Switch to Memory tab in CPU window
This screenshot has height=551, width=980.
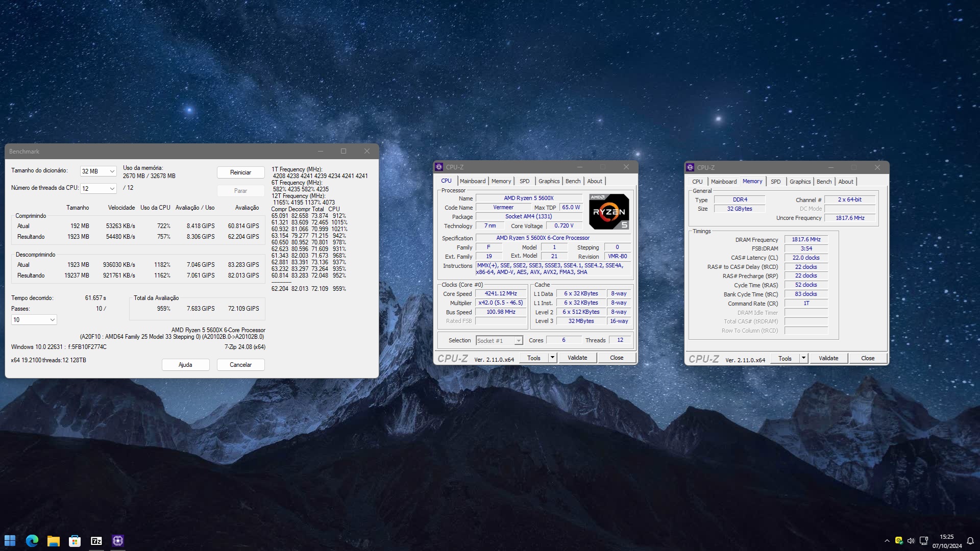[501, 181]
